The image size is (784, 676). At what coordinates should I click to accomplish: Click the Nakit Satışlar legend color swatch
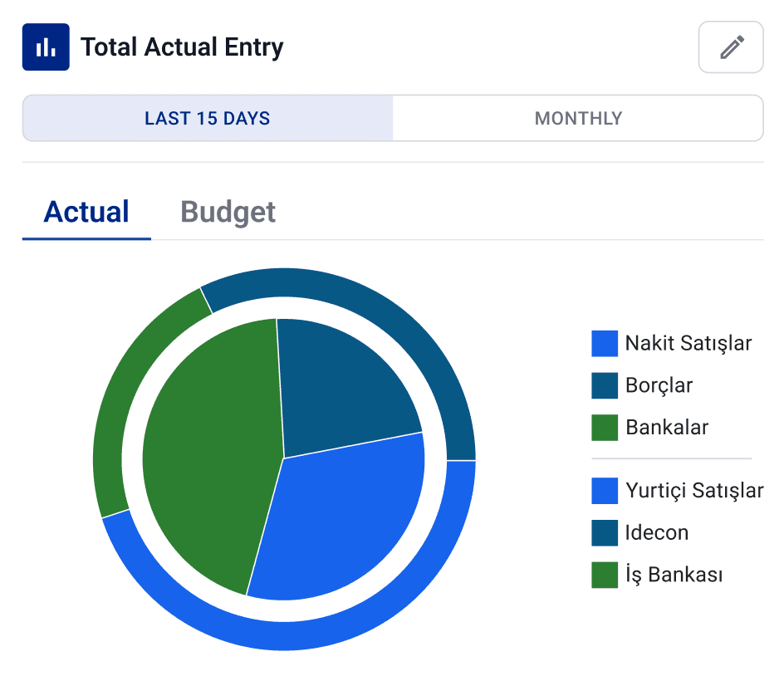tap(605, 343)
